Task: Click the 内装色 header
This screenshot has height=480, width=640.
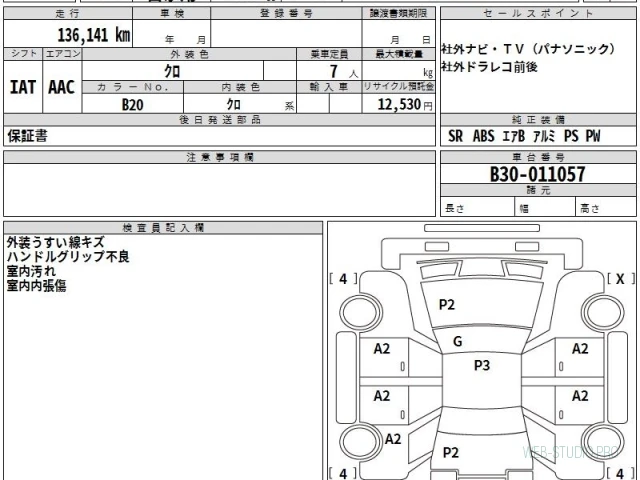Action: click(x=240, y=87)
